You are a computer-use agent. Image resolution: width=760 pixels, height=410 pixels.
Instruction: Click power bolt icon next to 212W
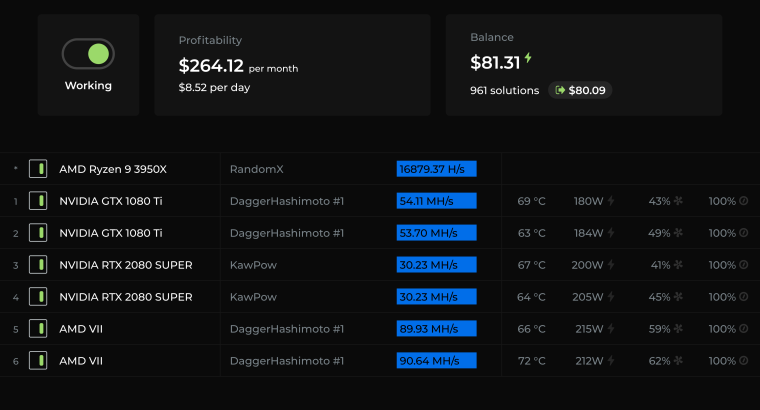click(611, 361)
